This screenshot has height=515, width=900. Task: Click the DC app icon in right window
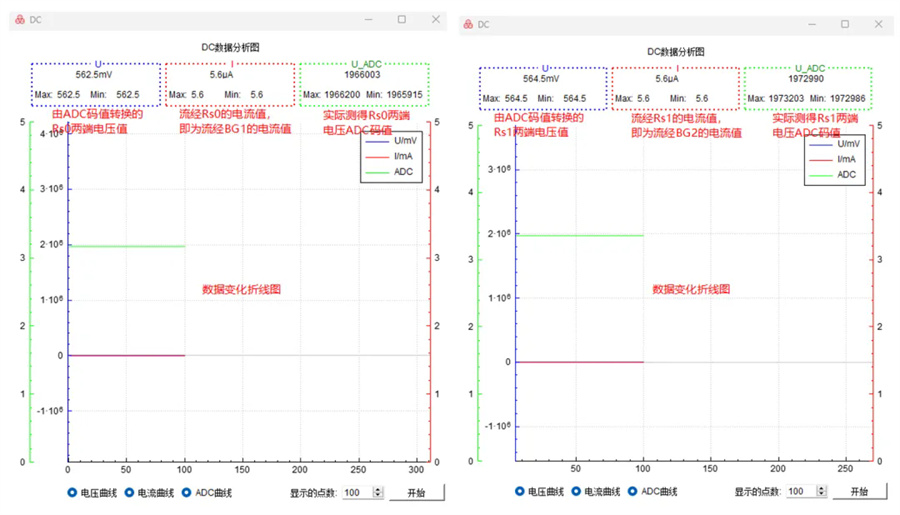coord(468,24)
